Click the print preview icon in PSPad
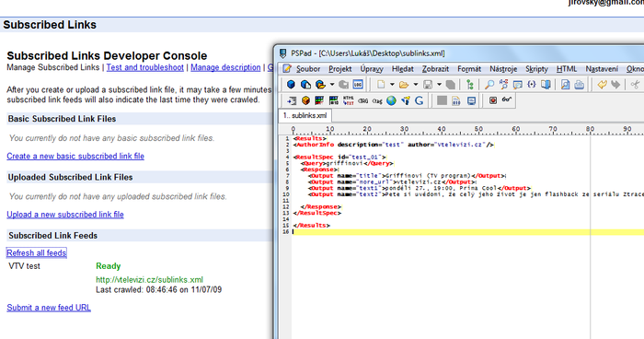The width and height of the screenshot is (644, 339). [x=565, y=85]
